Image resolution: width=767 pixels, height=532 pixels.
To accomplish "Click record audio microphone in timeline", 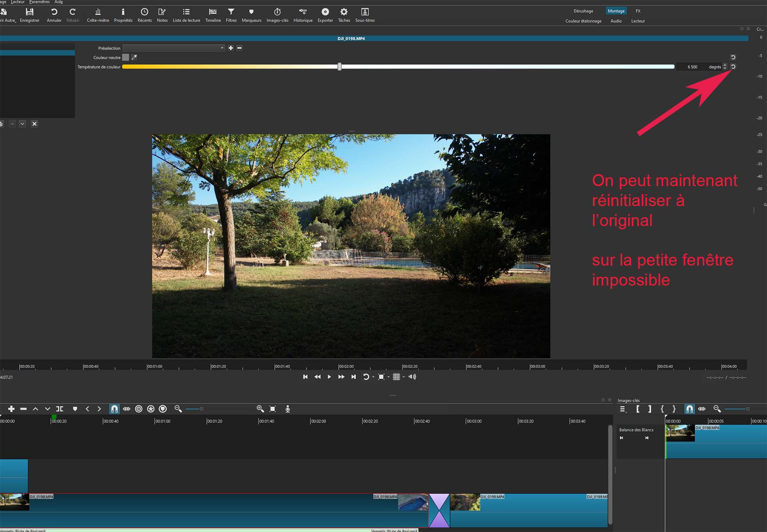I will pos(288,409).
